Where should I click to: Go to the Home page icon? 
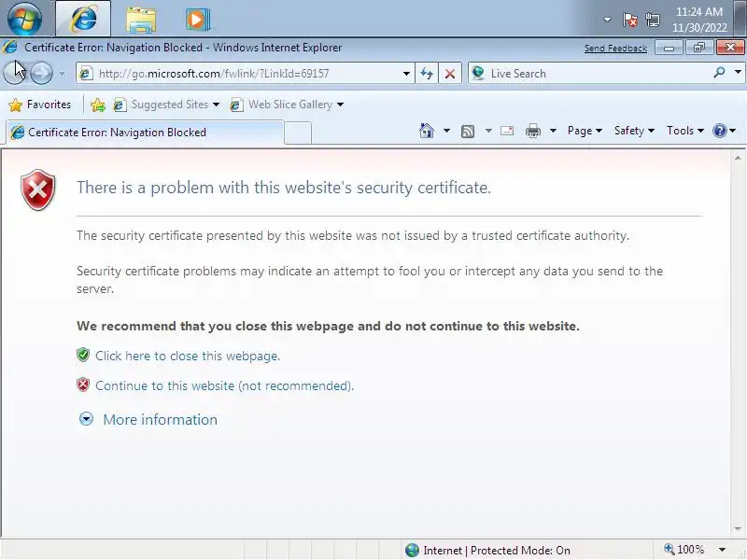(x=427, y=131)
